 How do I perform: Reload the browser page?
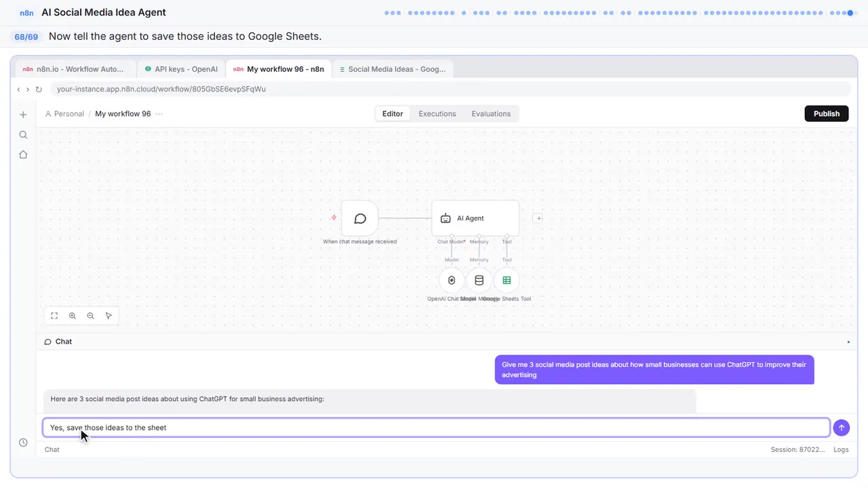point(39,89)
